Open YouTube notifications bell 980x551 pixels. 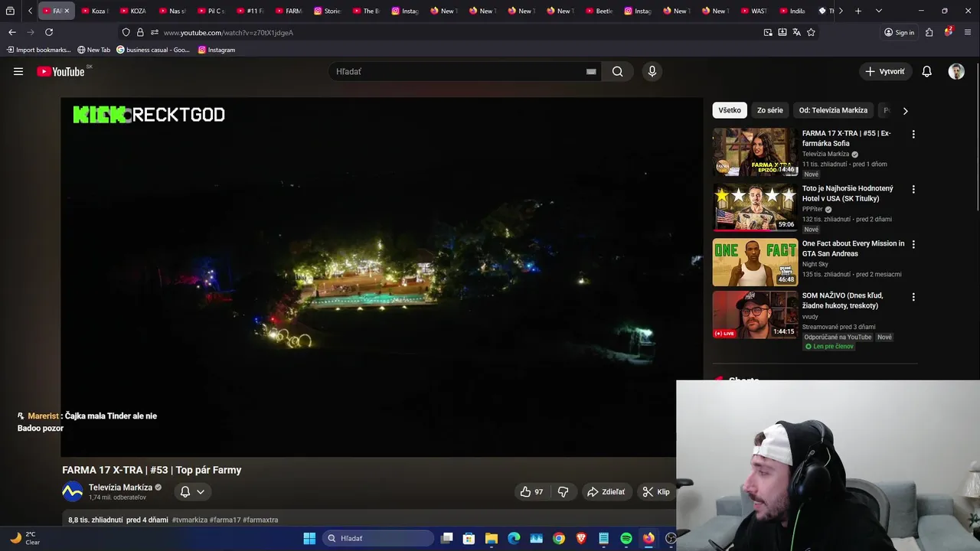926,71
